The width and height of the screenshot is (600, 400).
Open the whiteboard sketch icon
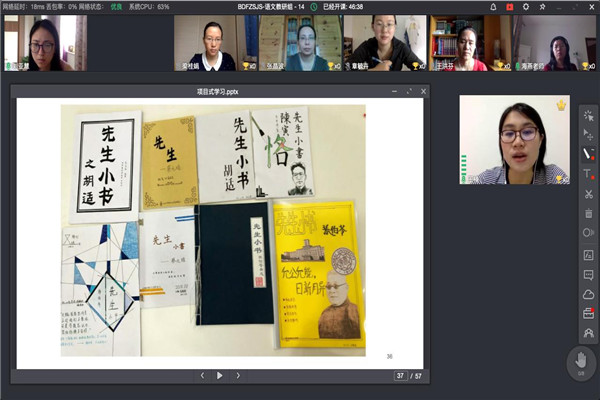point(589,255)
